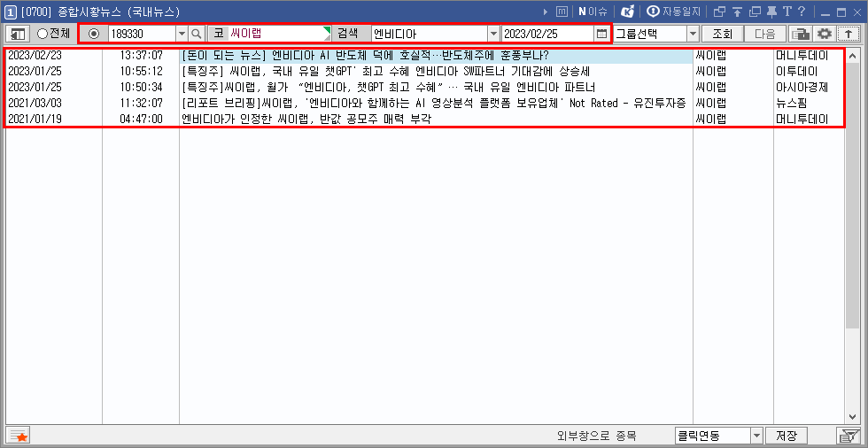Click the magnifier stock search icon

point(197,34)
